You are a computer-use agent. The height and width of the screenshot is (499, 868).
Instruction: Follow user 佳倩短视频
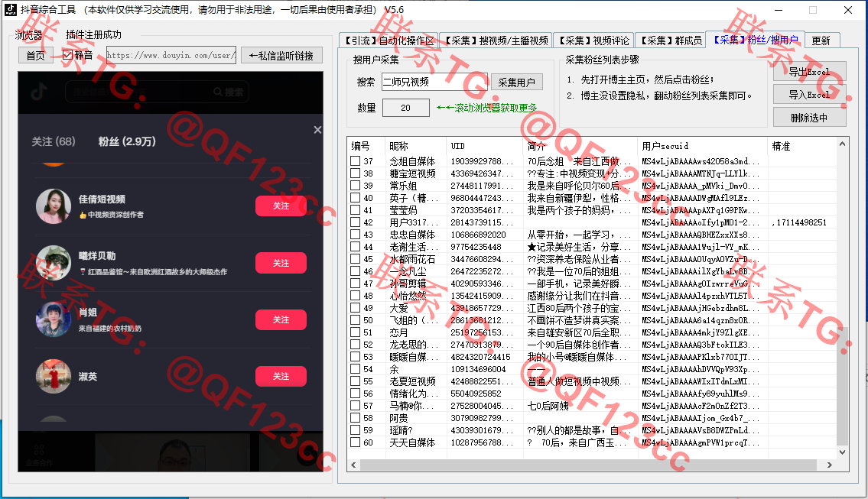pyautogui.click(x=281, y=206)
